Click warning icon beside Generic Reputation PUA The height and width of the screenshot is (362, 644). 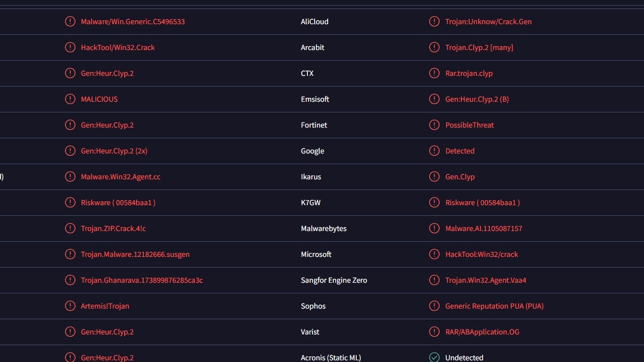coord(434,306)
